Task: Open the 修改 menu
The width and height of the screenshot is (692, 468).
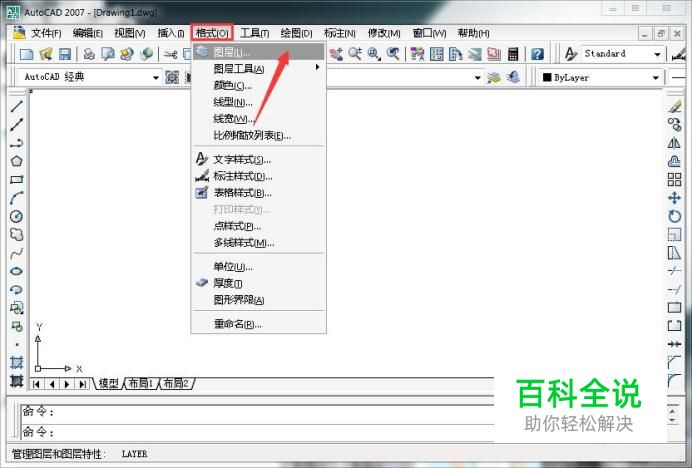Action: point(384,33)
